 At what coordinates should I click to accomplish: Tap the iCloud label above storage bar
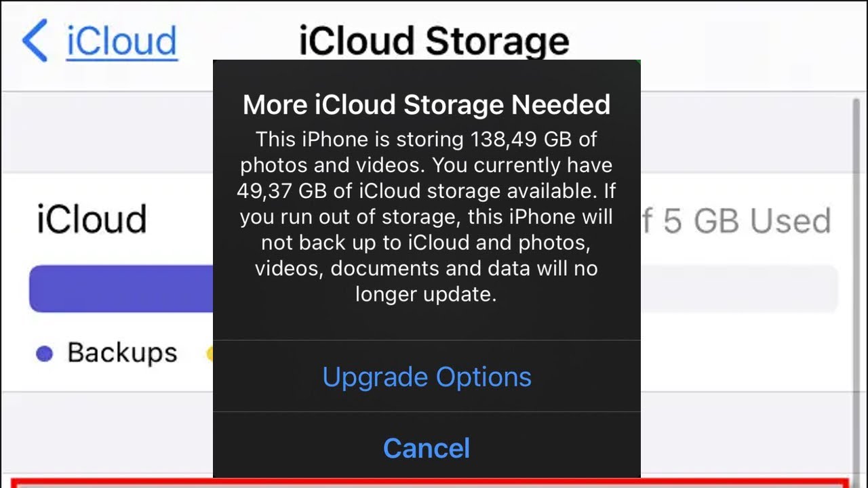92,219
